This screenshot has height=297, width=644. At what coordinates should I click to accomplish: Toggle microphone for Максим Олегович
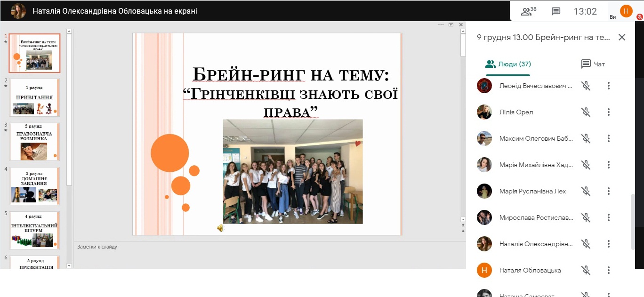click(586, 138)
